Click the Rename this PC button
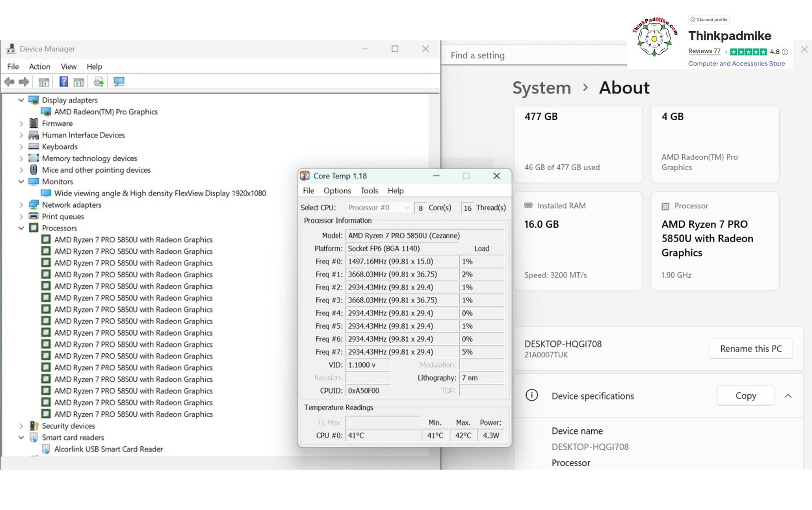The width and height of the screenshot is (812, 510). (x=750, y=349)
